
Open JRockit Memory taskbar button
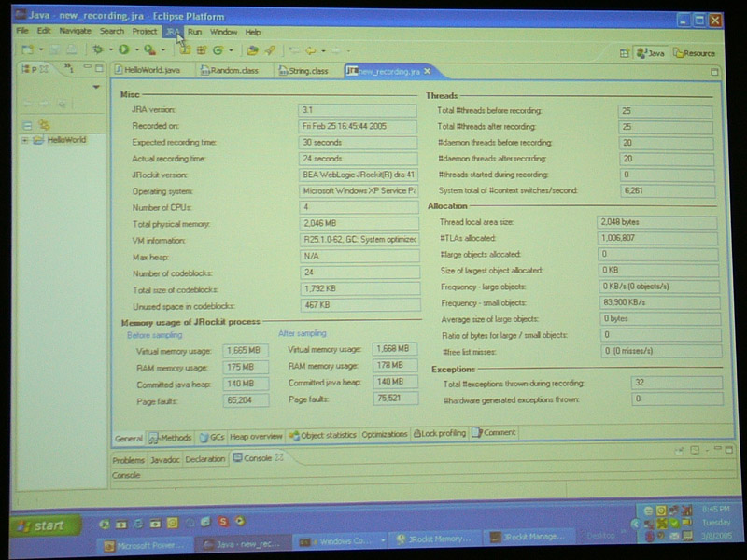click(435, 539)
